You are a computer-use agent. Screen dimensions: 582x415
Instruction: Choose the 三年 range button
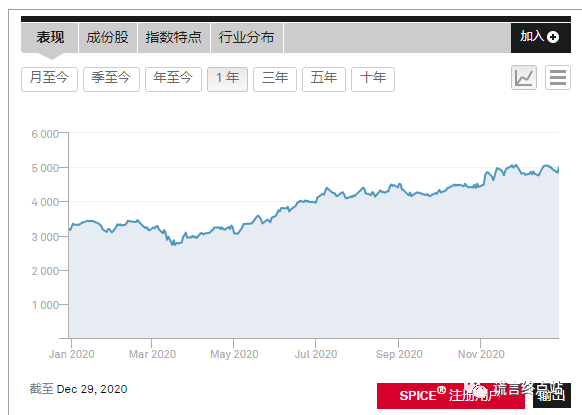point(275,79)
